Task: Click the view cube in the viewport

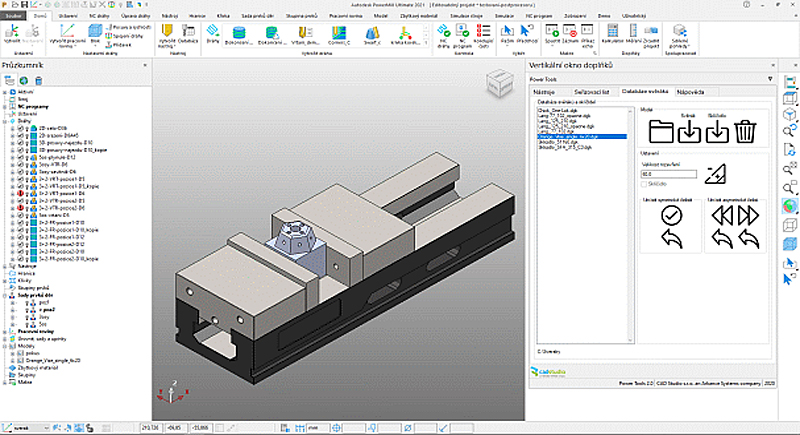Action: pyautogui.click(x=499, y=83)
